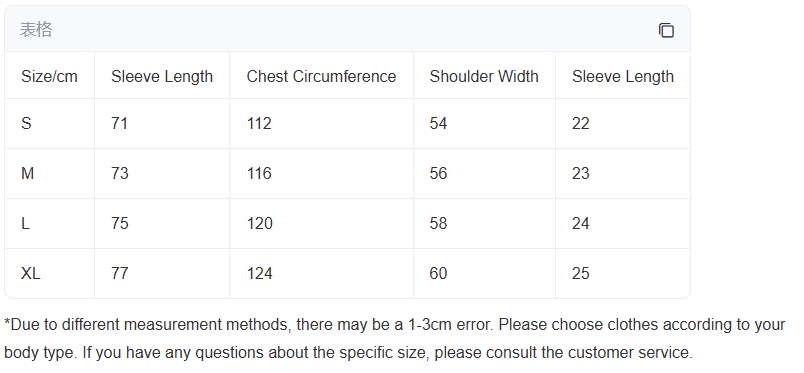
Task: Select the chest value 120
Action: click(x=259, y=223)
